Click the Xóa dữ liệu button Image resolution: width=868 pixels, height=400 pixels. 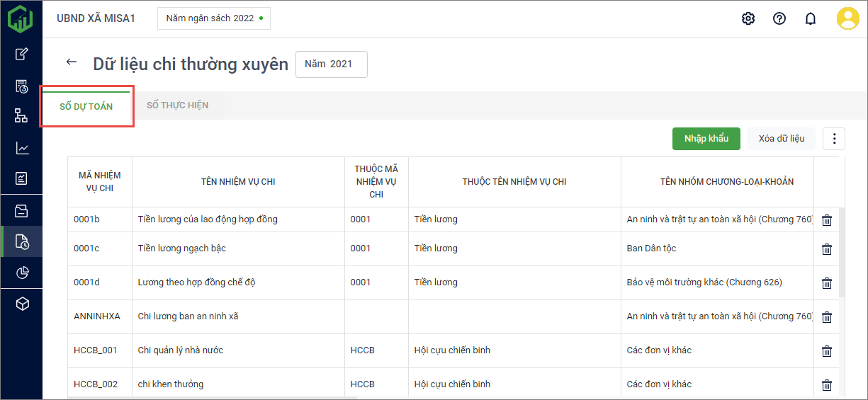tap(781, 139)
